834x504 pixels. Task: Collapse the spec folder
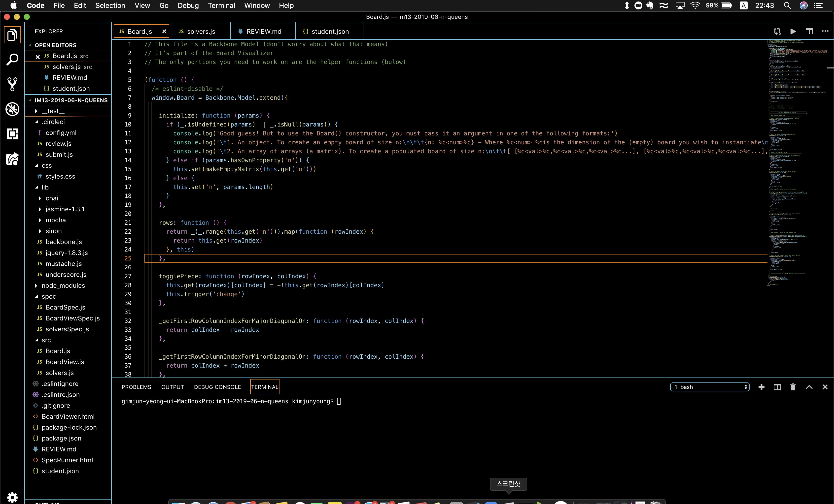49,296
